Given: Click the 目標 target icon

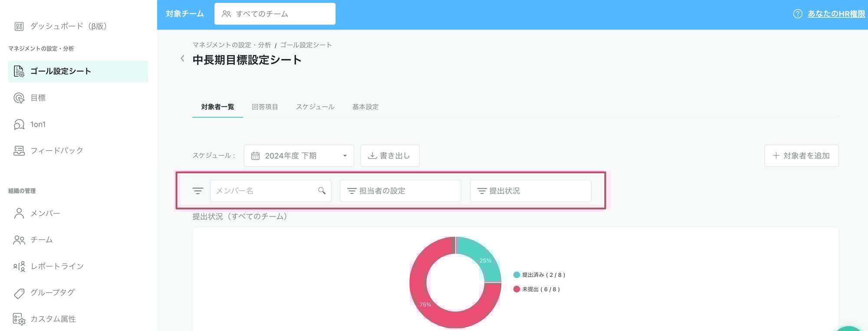Looking at the screenshot, I should (x=19, y=98).
